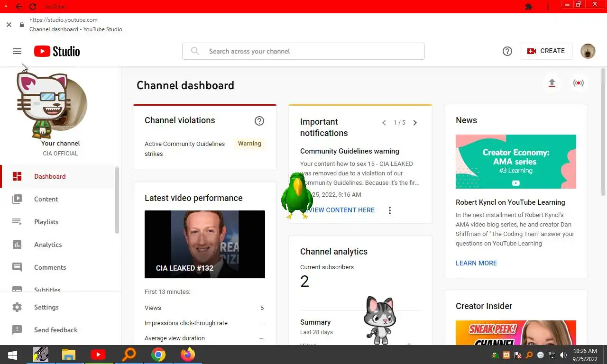Viewport: 607px width, 364px height.
Task: Click the Analytics bar chart icon
Action: (17, 245)
